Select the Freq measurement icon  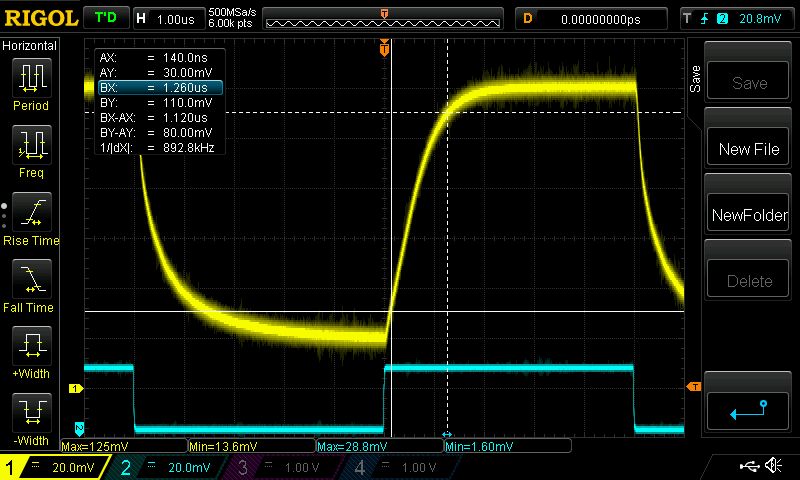(x=32, y=145)
